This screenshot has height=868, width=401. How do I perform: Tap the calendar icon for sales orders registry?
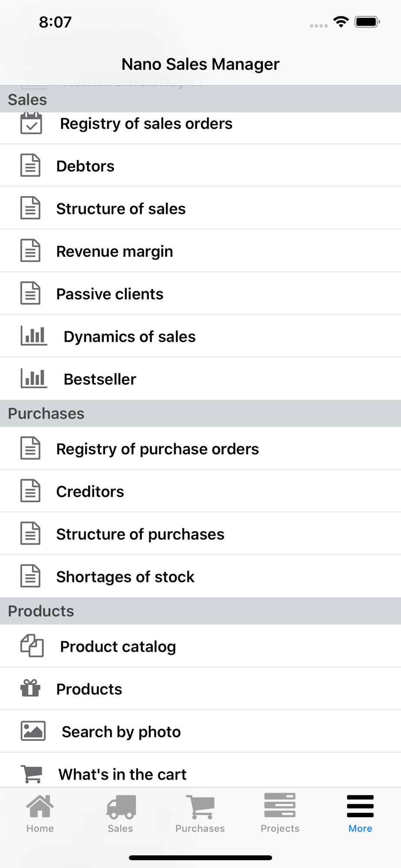pos(31,124)
